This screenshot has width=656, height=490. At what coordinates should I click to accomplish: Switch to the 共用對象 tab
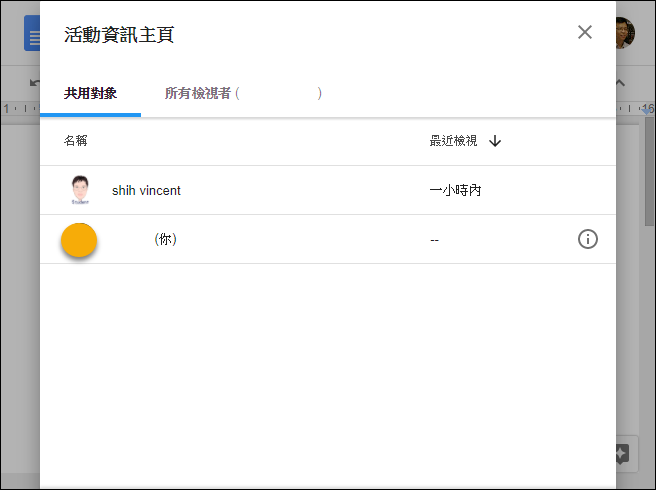[x=90, y=93]
